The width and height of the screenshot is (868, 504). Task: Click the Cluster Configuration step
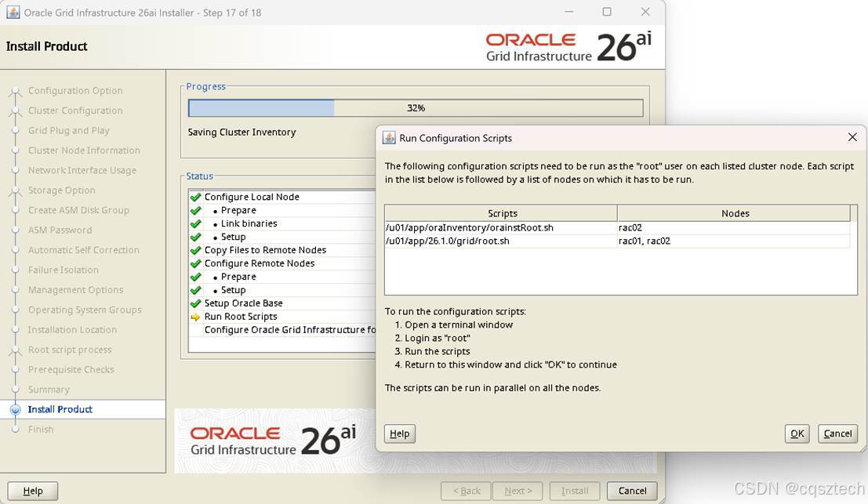(75, 110)
